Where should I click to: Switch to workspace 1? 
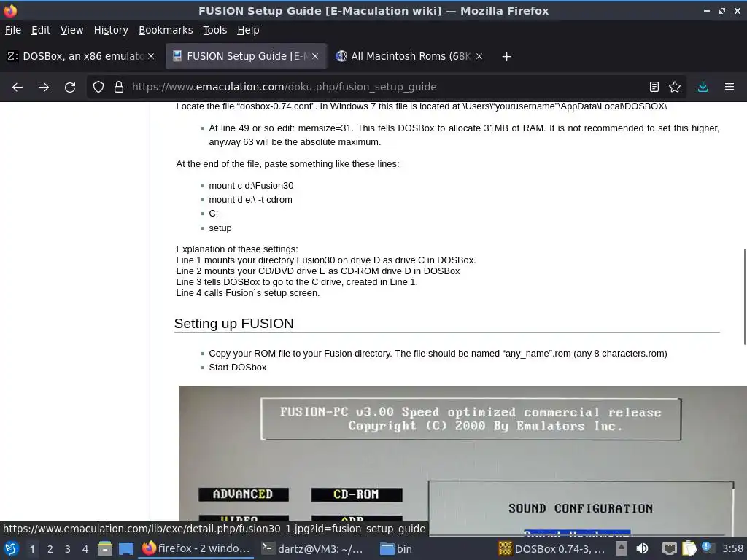click(32, 549)
